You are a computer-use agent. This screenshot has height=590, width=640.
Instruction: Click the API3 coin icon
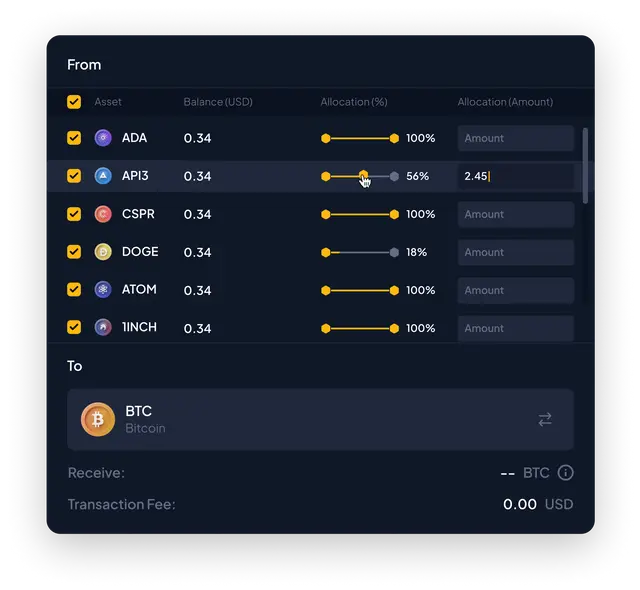click(x=103, y=176)
